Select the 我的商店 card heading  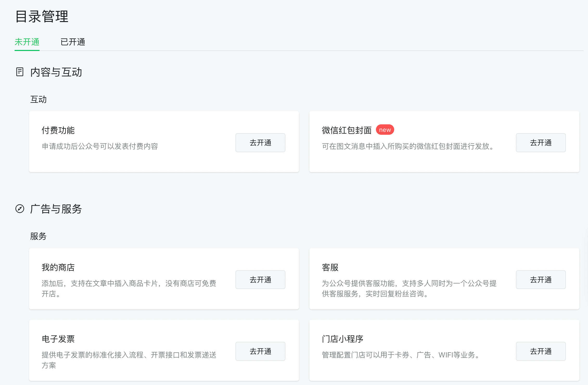[58, 267]
